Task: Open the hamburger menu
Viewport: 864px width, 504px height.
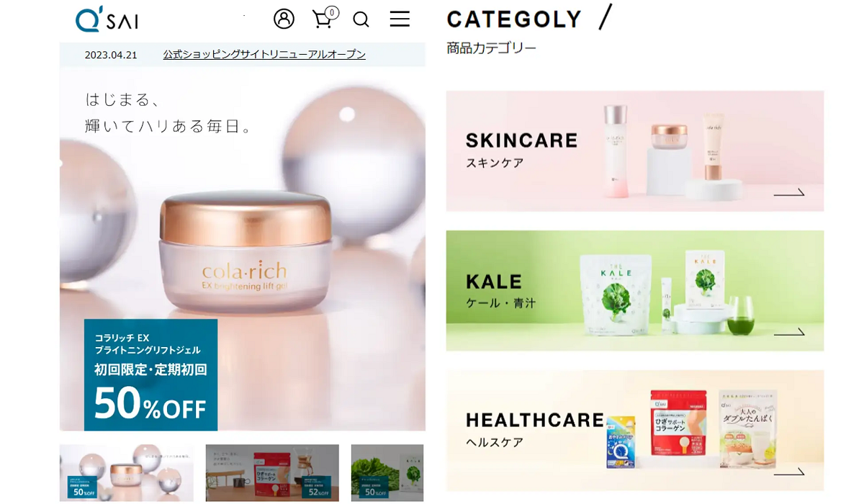Action: tap(400, 19)
